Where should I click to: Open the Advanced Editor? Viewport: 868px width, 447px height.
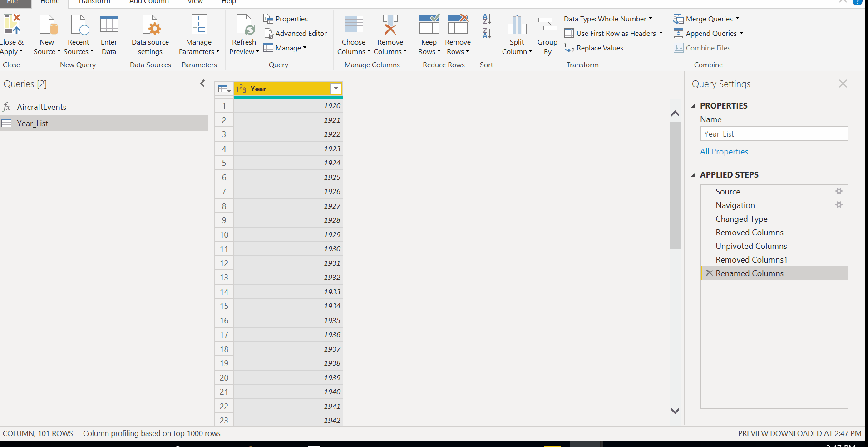(x=296, y=33)
